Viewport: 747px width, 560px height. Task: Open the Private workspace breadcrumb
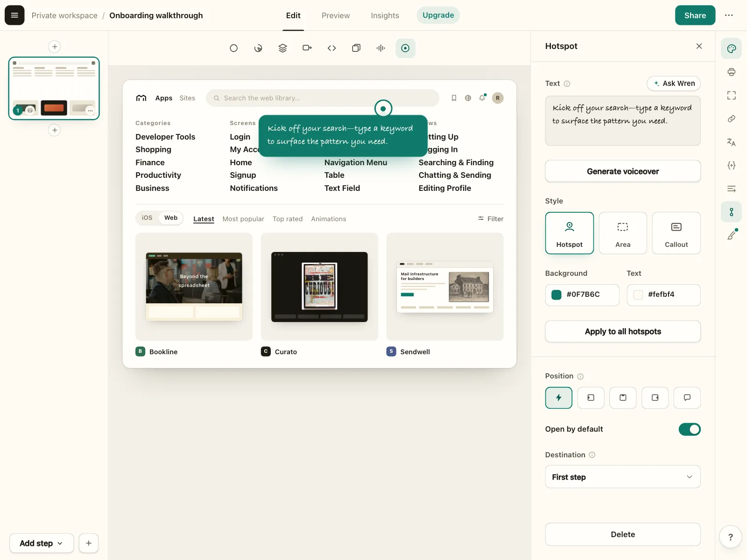click(64, 15)
